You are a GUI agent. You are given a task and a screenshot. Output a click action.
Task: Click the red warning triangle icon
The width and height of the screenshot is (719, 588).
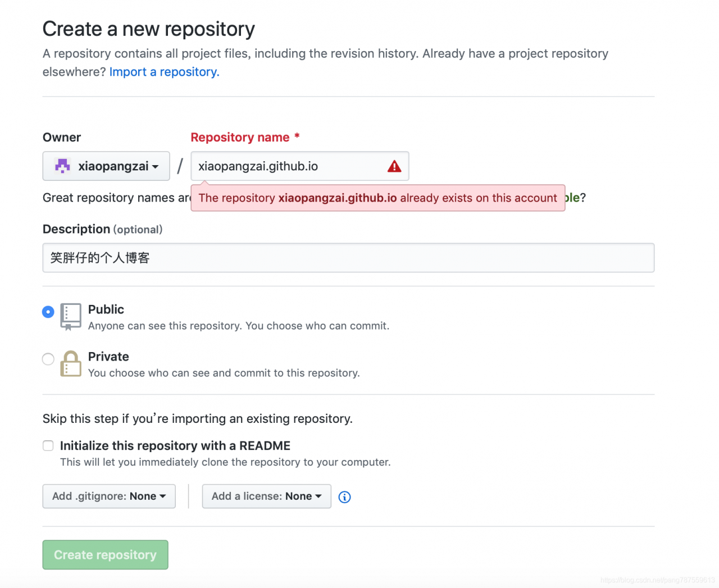[394, 166]
